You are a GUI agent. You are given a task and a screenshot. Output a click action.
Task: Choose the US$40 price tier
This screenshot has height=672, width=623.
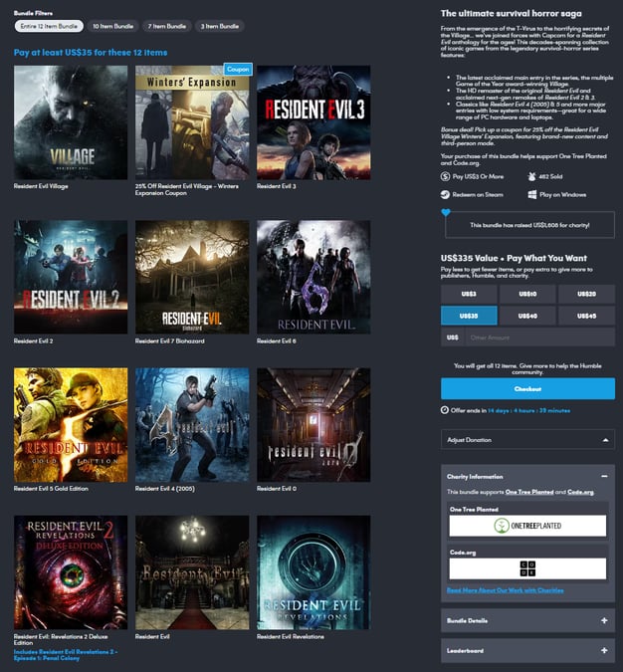coord(527,316)
